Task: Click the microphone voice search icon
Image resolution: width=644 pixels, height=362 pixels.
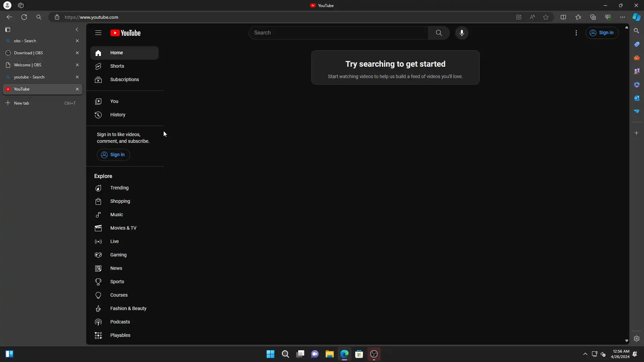Action: [x=462, y=33]
